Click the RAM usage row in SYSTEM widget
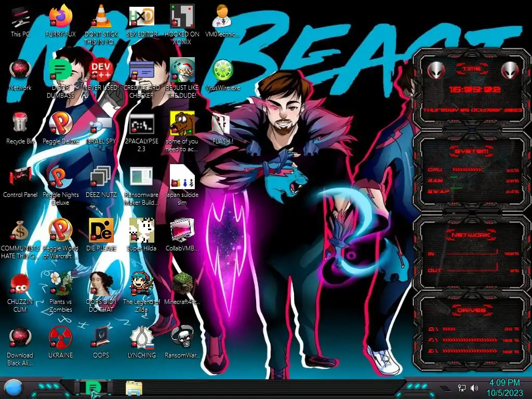532x399 pixels. pos(473,180)
